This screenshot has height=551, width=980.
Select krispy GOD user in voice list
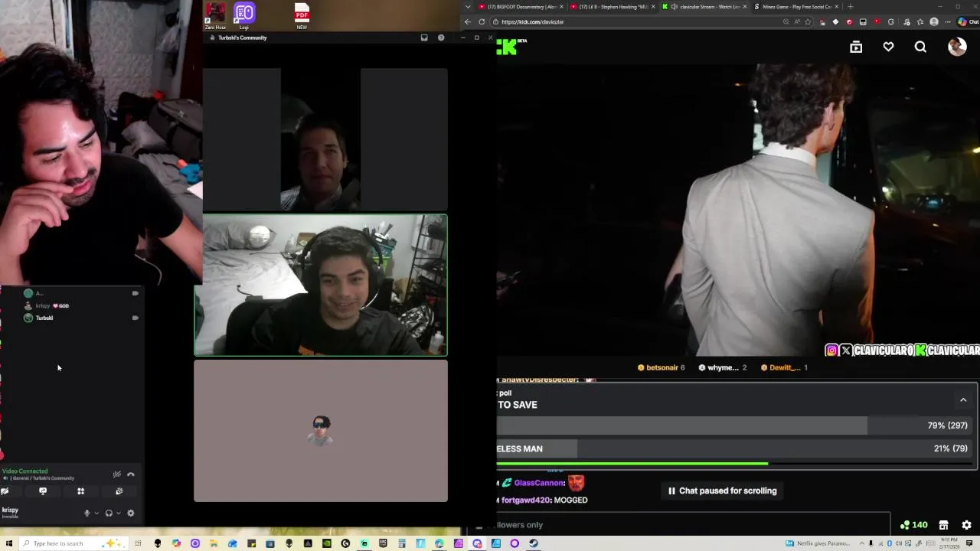52,305
